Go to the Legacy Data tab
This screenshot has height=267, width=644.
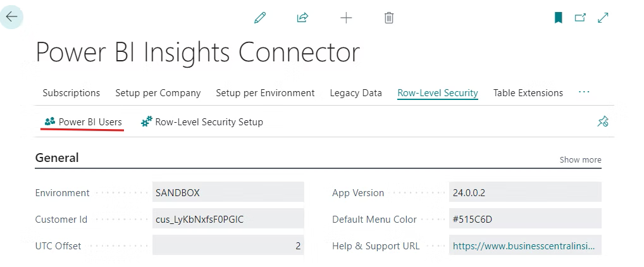(x=356, y=93)
